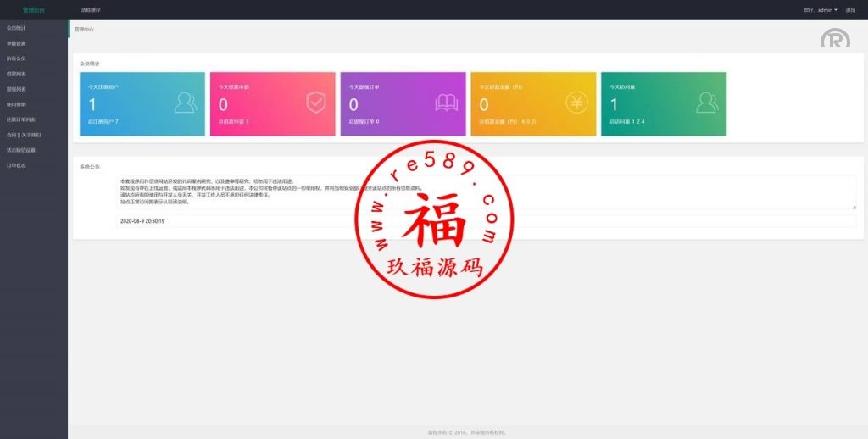Click the users icon on the blue registration card

[185, 103]
